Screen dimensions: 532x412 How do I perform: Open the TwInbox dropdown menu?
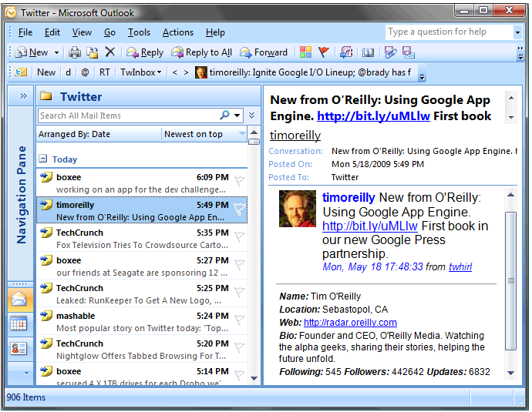tap(141, 72)
